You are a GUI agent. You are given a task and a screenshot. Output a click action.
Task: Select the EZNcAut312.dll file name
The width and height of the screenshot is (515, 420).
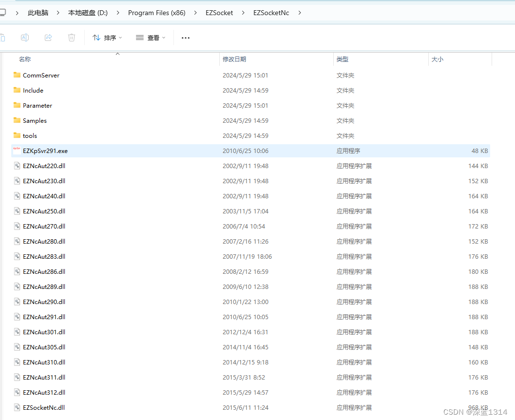click(x=44, y=392)
